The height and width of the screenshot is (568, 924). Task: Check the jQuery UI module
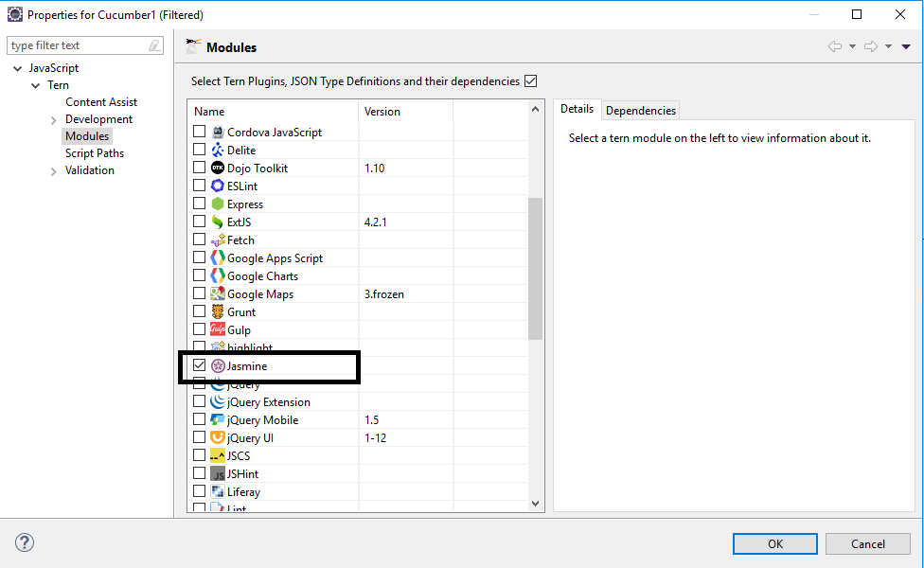198,437
